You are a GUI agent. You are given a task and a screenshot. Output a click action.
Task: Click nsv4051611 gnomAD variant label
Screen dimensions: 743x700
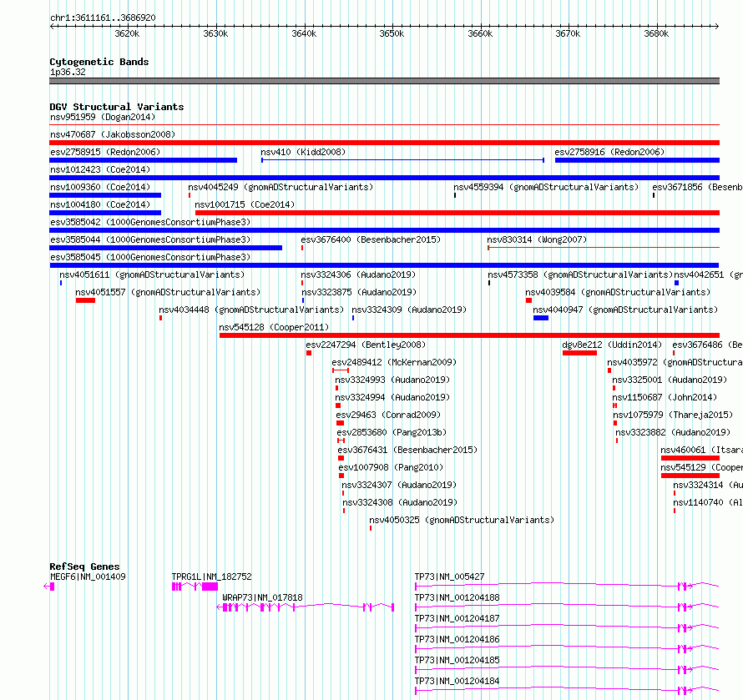point(152,274)
